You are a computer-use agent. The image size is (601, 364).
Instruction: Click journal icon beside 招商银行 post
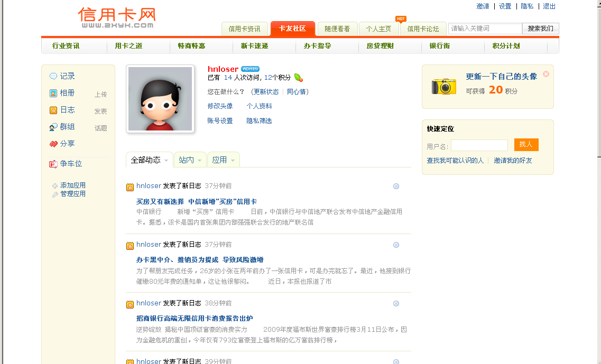pyautogui.click(x=130, y=304)
